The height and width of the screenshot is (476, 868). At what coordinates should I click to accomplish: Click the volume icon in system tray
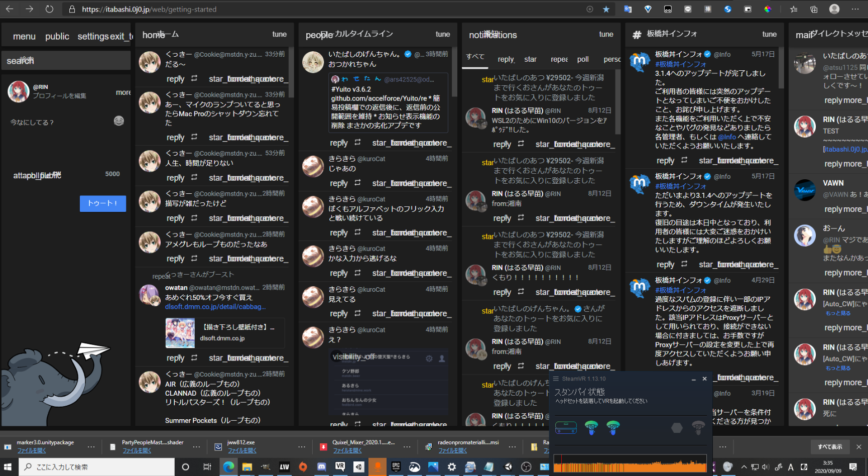click(x=766, y=467)
